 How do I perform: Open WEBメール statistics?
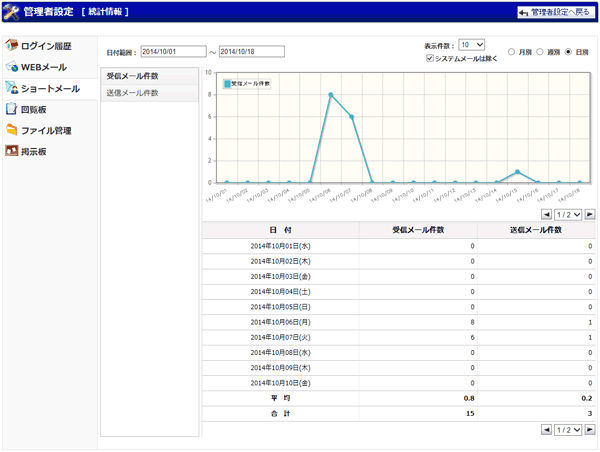click(x=44, y=67)
